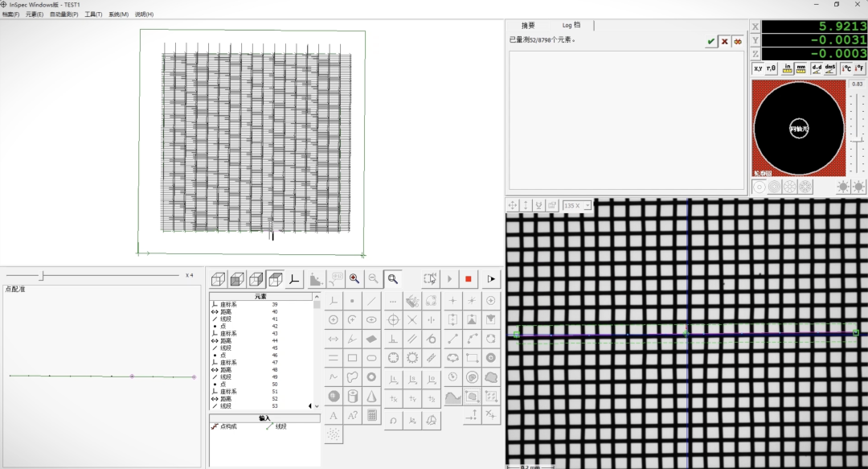
Task: Select the distance measurement tool
Action: tap(334, 339)
